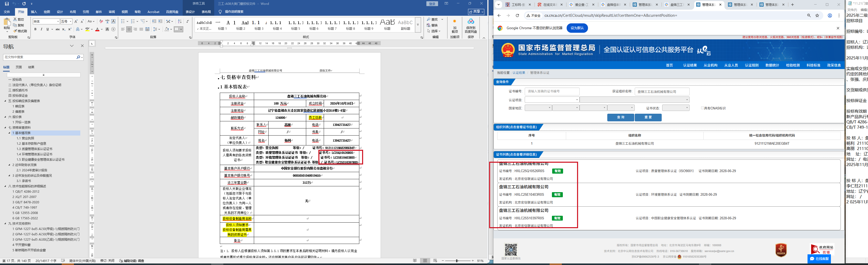Click the 重置 reset button

(x=648, y=117)
